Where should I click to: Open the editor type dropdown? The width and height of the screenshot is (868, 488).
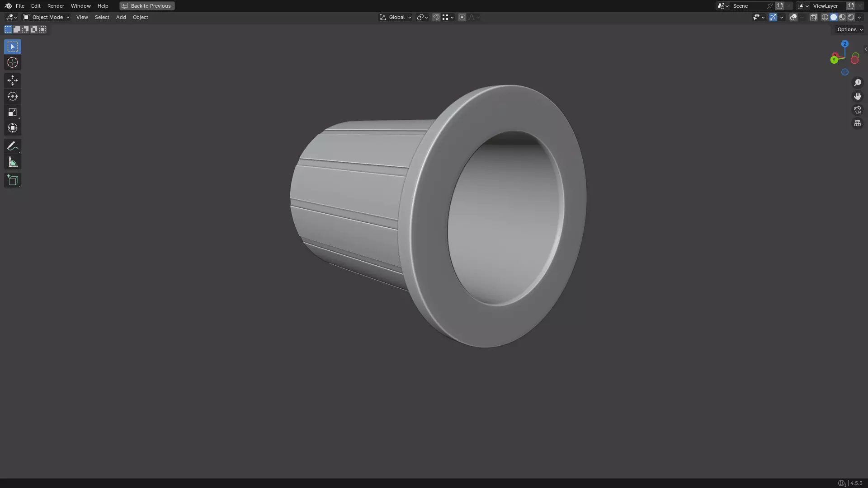11,17
